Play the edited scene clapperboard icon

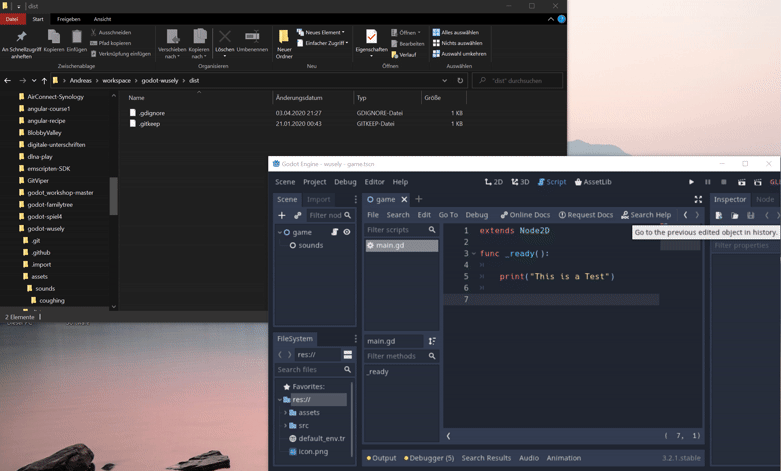[x=742, y=182]
